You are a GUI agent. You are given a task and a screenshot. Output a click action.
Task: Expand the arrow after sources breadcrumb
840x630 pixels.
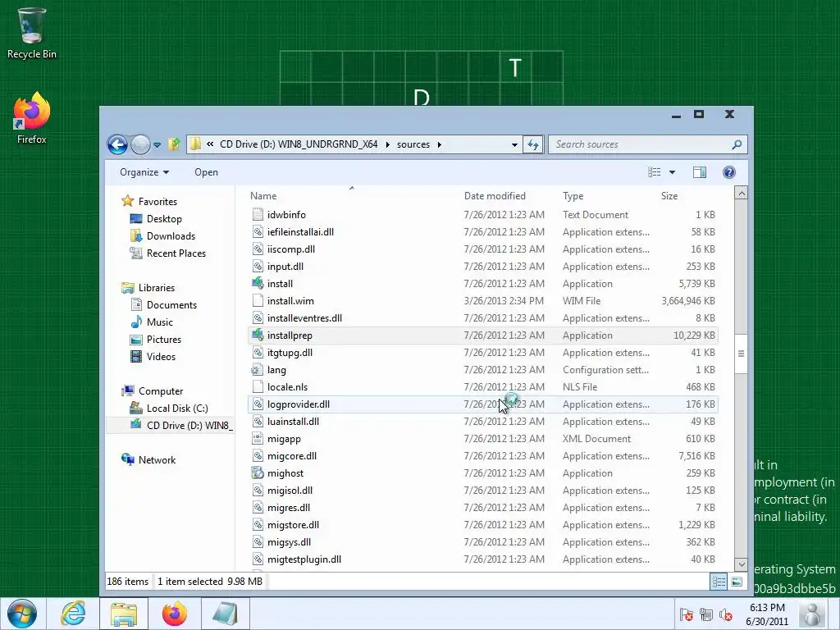(x=440, y=144)
